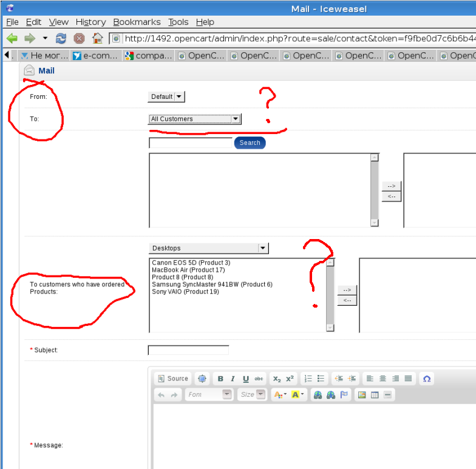Insert a horizontal line

pyautogui.click(x=387, y=394)
